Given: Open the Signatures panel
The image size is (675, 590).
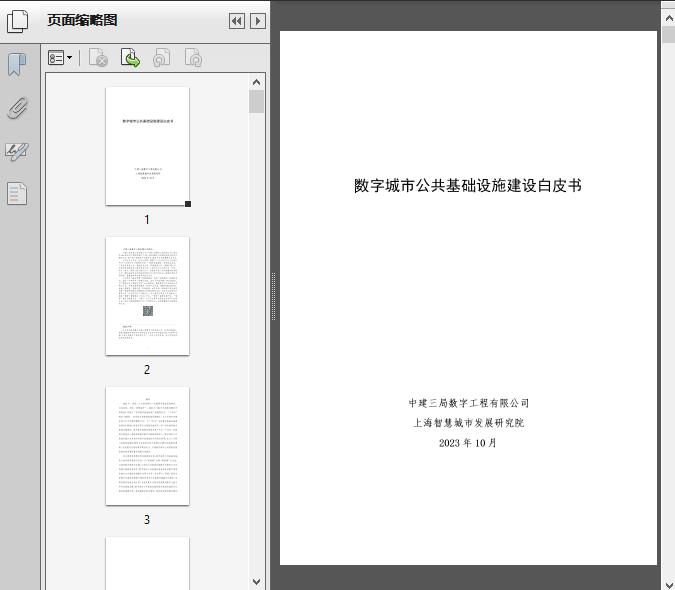Looking at the screenshot, I should tap(17, 151).
